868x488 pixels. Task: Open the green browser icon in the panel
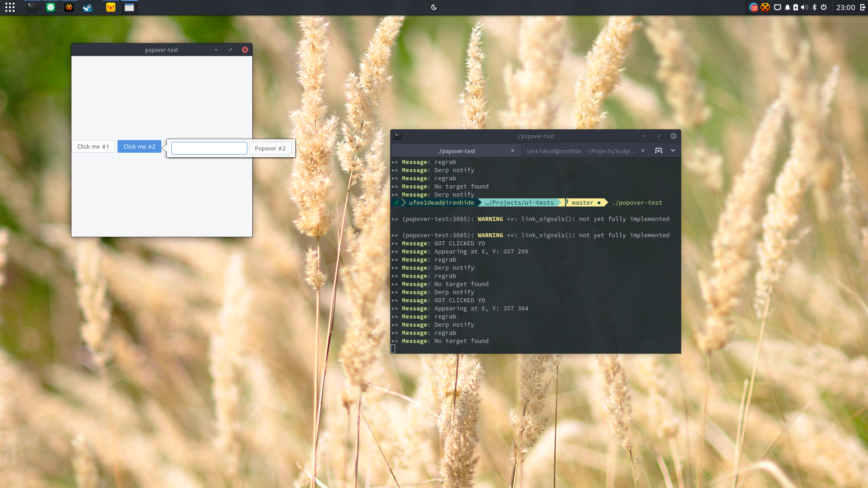(x=51, y=7)
